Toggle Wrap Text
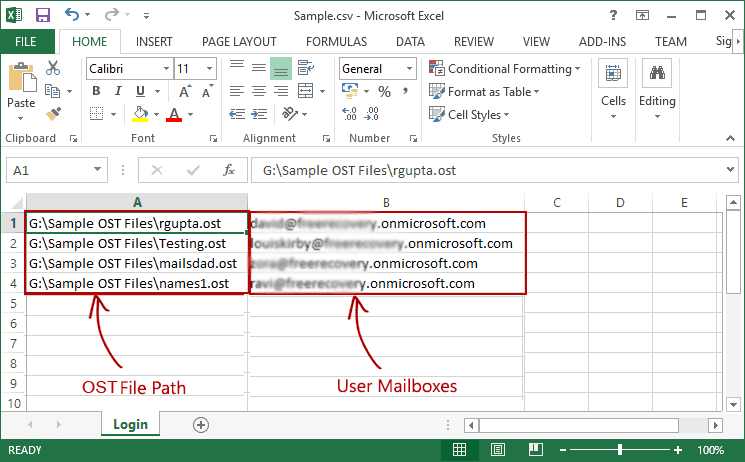Viewport: 745px width, 462px height. click(x=306, y=68)
